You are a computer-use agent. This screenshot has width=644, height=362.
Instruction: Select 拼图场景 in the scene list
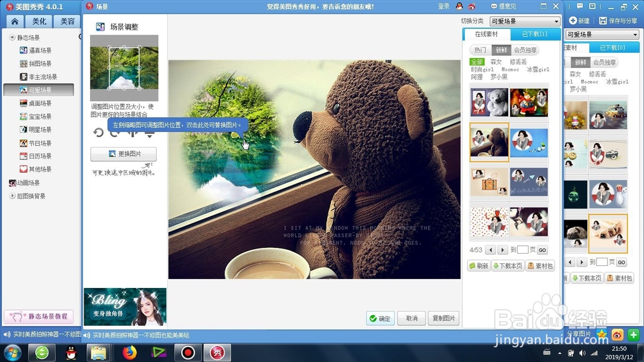[35, 64]
